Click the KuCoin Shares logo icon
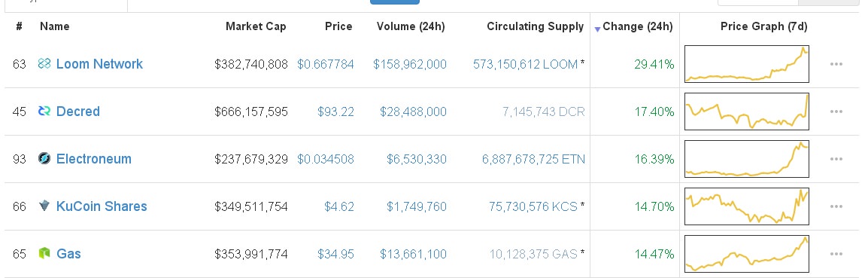The width and height of the screenshot is (868, 278). click(x=44, y=206)
